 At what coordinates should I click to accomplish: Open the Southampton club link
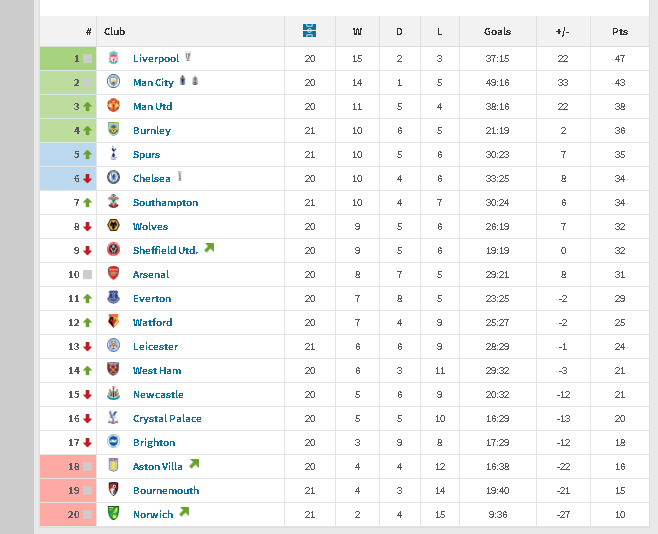coord(165,203)
